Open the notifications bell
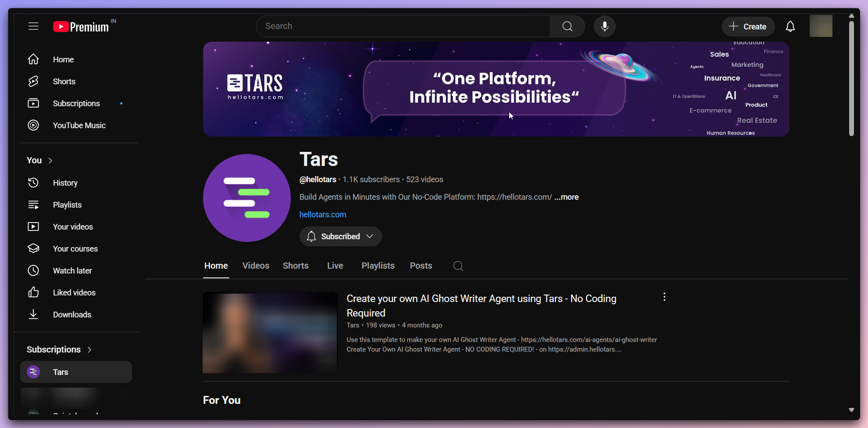This screenshot has width=868, height=428. (x=790, y=26)
